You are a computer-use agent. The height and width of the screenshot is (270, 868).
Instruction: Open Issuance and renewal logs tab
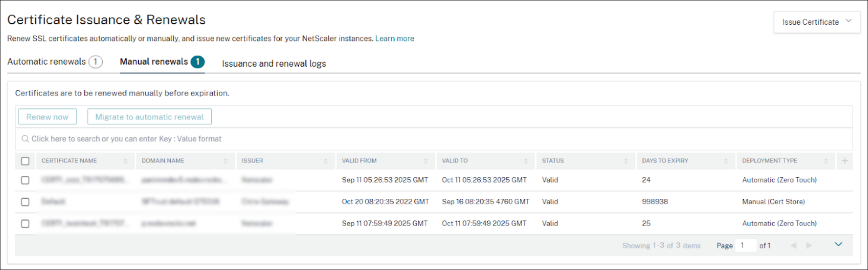pos(274,64)
